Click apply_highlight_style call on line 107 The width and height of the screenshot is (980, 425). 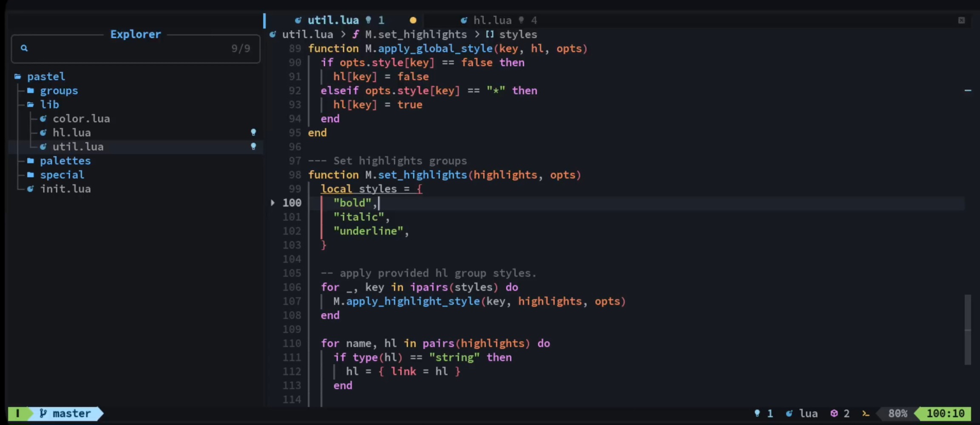[x=413, y=301]
